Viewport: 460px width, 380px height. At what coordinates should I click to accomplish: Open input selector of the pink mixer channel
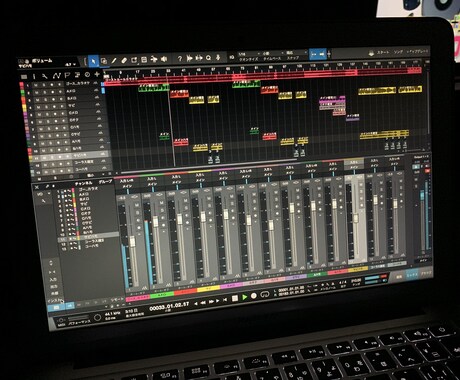(x=127, y=181)
